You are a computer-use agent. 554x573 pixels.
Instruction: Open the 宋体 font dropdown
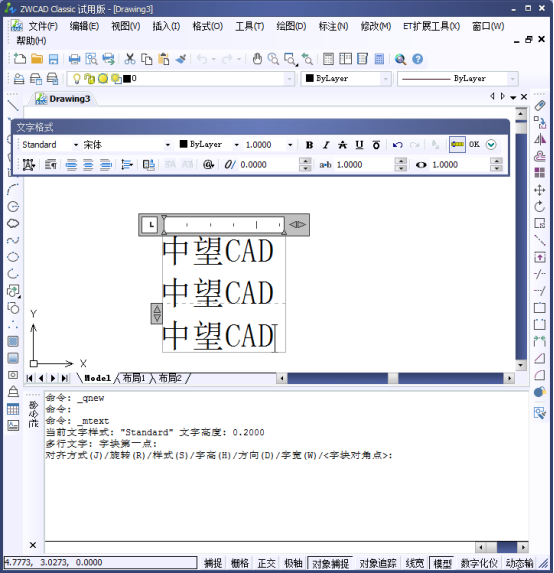pyautogui.click(x=167, y=145)
